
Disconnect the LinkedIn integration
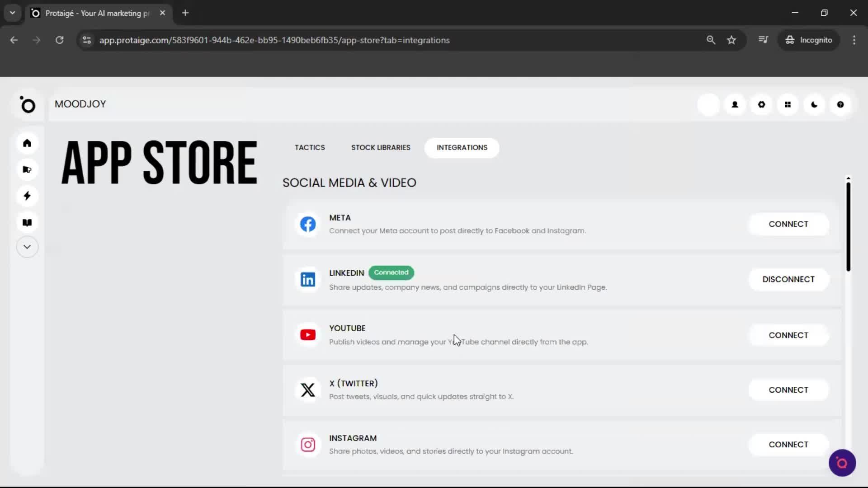788,279
